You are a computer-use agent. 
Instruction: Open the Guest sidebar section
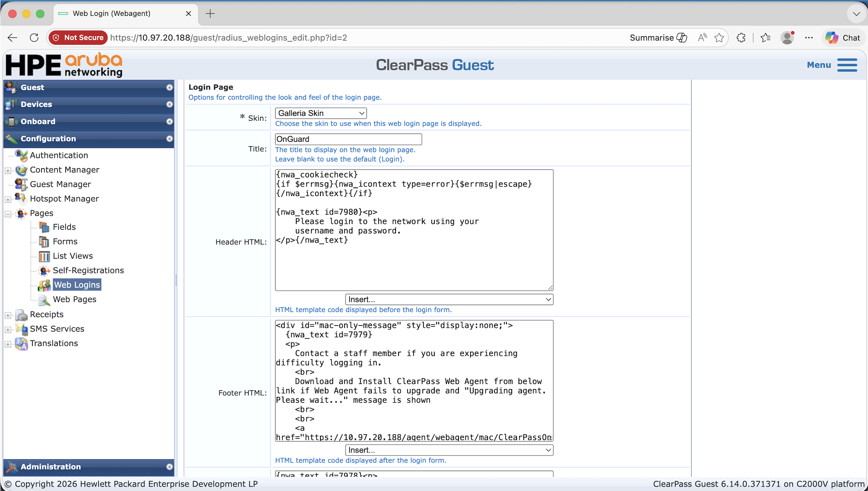pyautogui.click(x=89, y=87)
